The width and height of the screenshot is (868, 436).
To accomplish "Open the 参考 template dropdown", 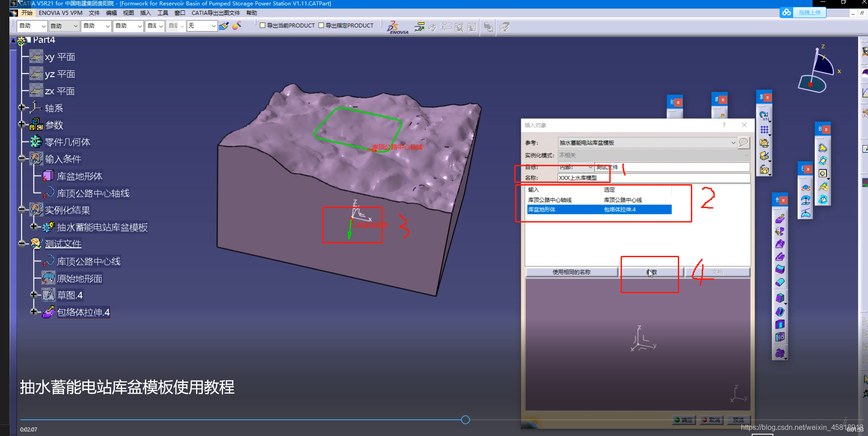I will 733,143.
